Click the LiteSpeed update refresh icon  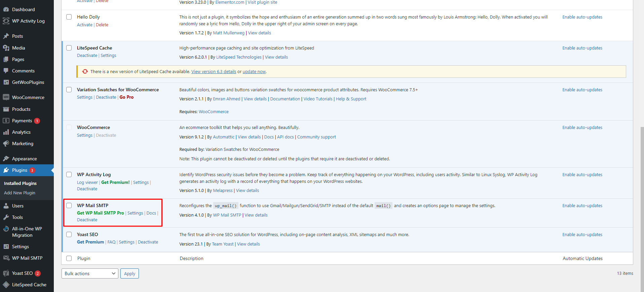coord(85,71)
